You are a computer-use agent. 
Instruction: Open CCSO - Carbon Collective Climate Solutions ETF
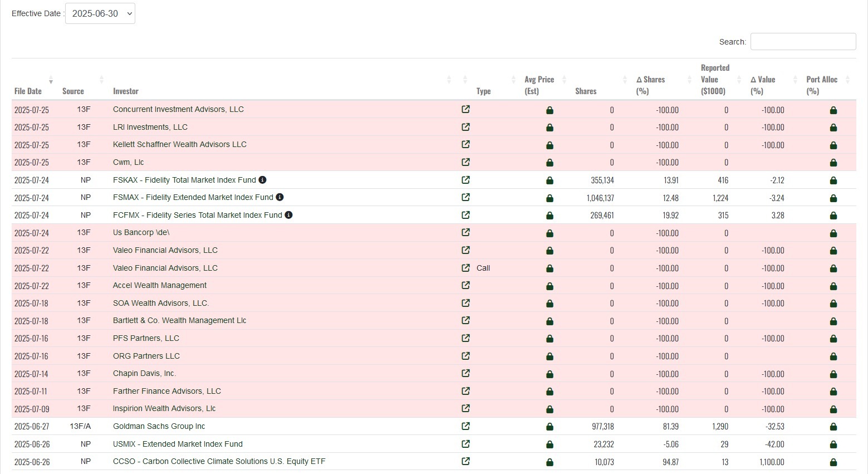tap(219, 461)
